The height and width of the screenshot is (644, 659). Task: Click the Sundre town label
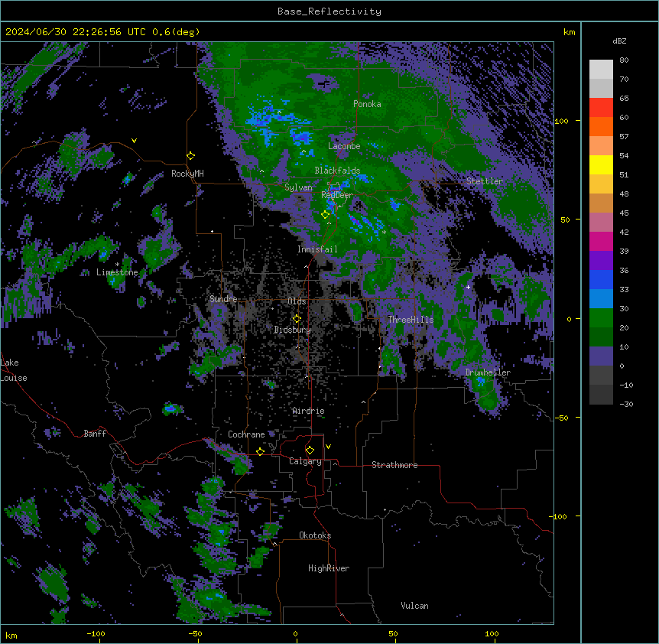[223, 299]
